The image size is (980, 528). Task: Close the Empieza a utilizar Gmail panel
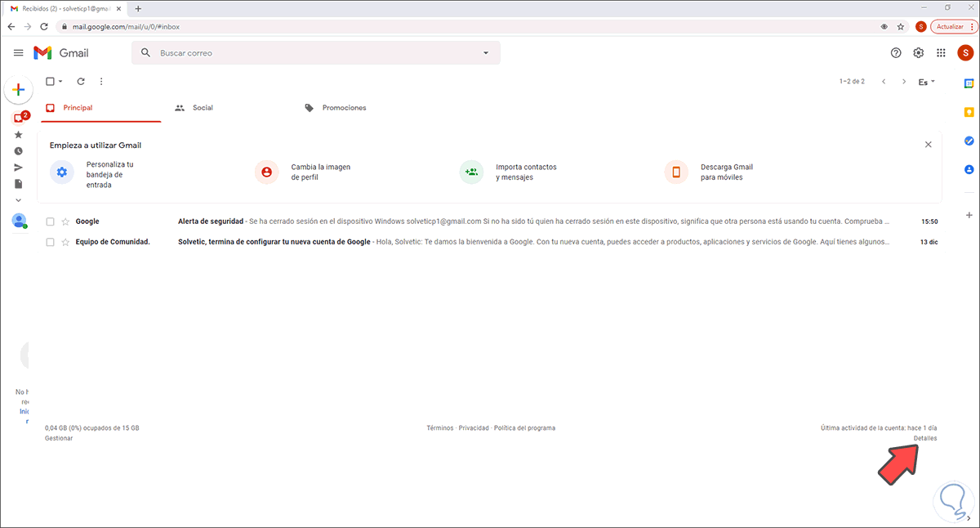928,145
